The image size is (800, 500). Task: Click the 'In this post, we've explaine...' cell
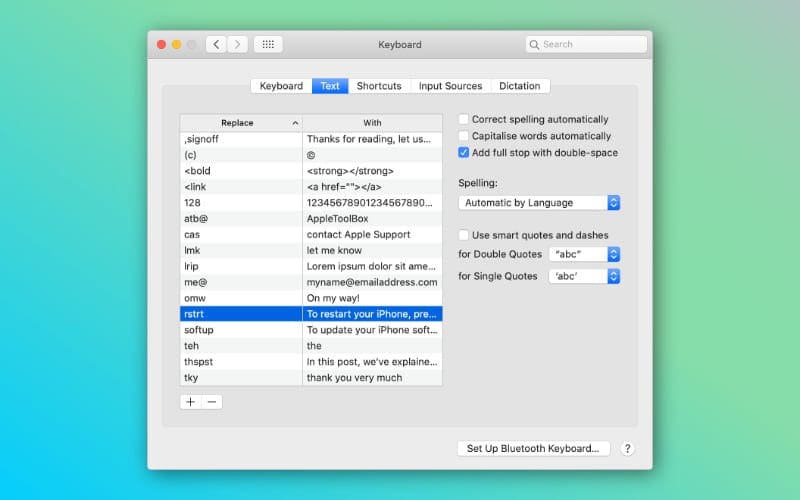[372, 362]
